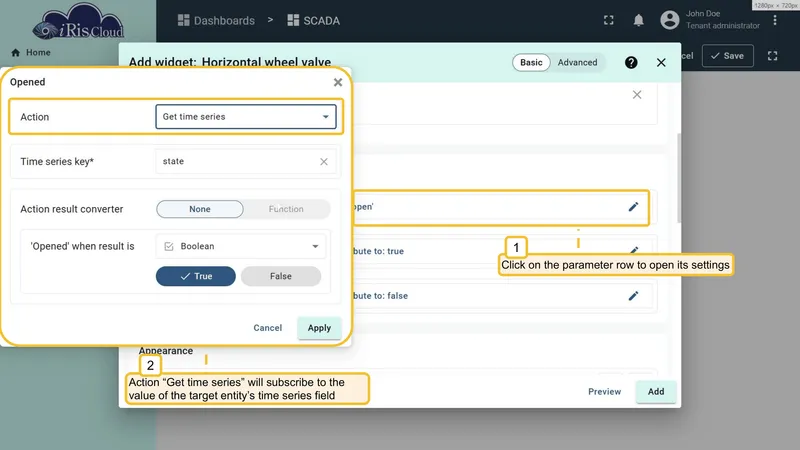Choose Function for Action result converter
The height and width of the screenshot is (450, 800).
(286, 209)
